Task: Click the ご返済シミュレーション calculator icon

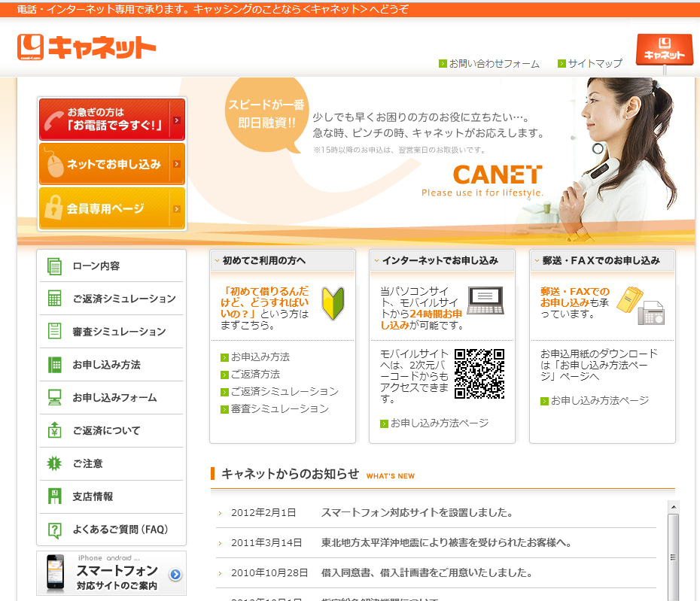Action: tap(54, 299)
